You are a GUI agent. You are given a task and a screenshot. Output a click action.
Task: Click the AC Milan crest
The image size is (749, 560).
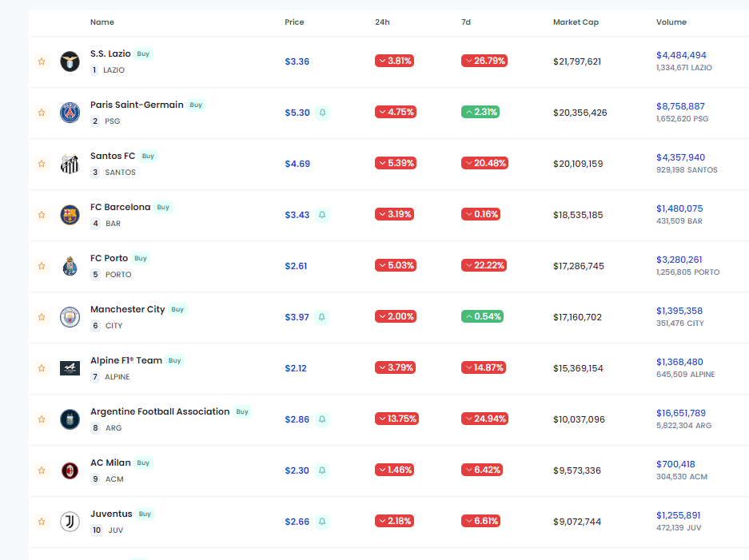(70, 470)
